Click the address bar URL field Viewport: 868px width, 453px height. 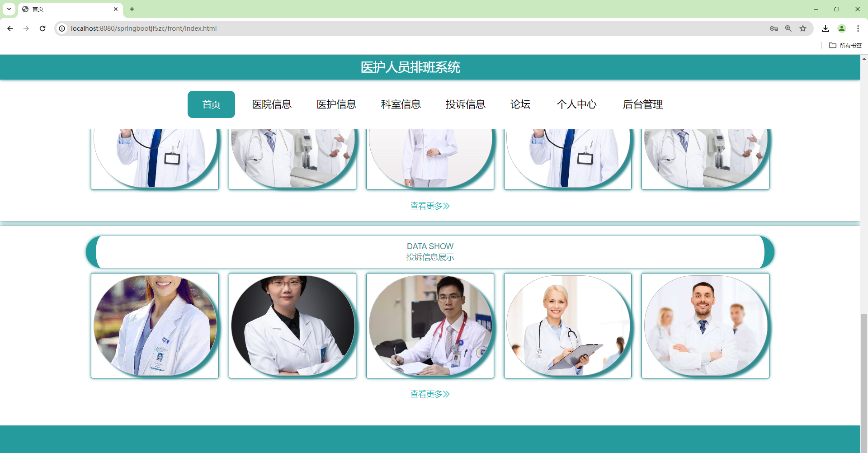tap(416, 28)
